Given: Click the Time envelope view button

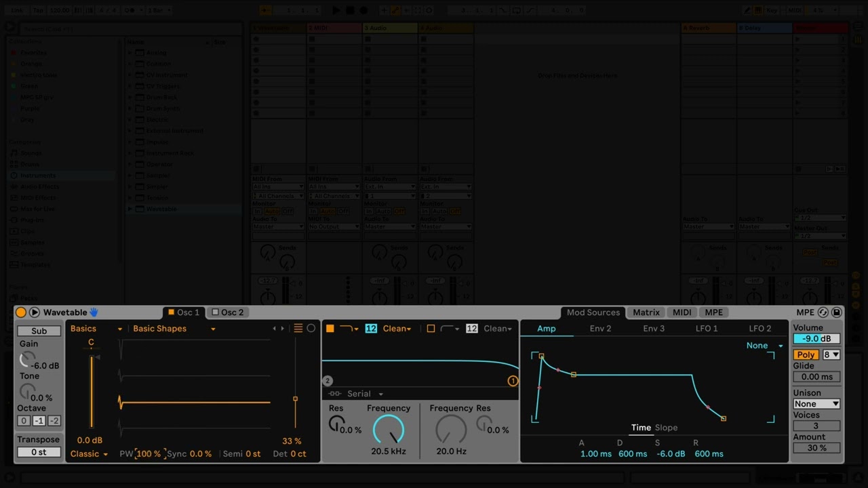Looking at the screenshot, I should pyautogui.click(x=641, y=428).
